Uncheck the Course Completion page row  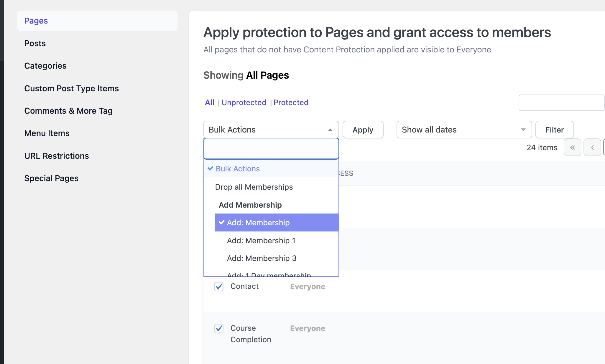point(218,328)
